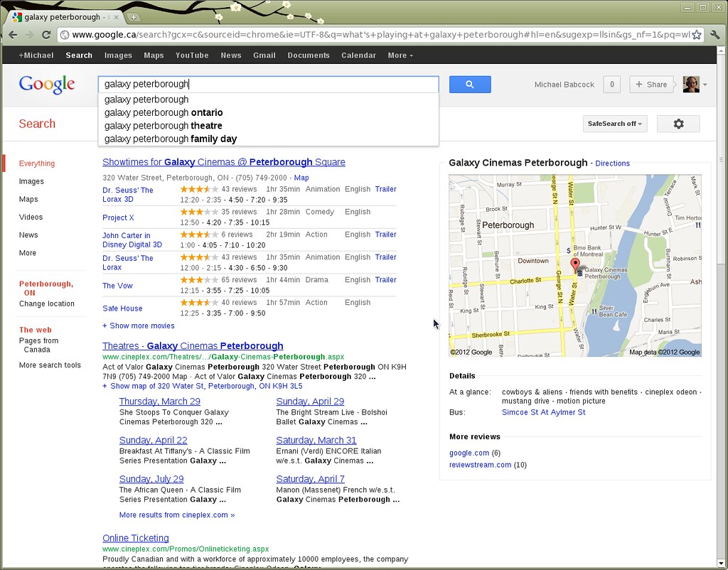Open reviewstream.com reviews link
The image size is (728, 570).
[480, 465]
